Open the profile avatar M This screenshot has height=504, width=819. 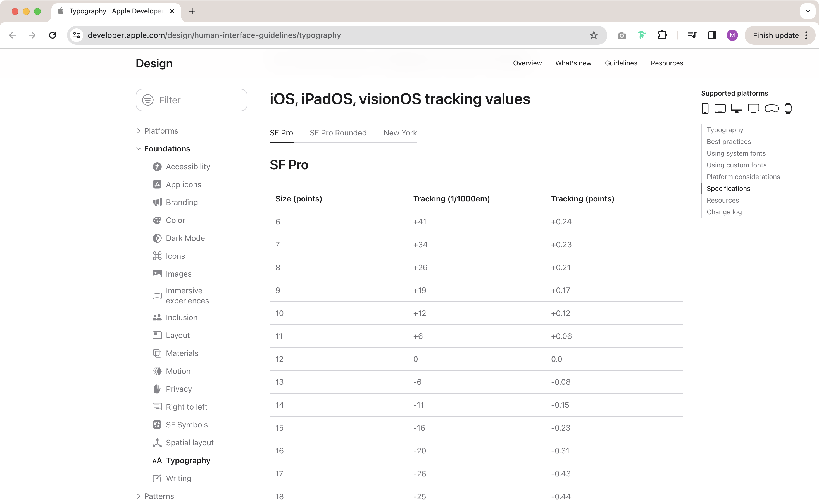(732, 35)
